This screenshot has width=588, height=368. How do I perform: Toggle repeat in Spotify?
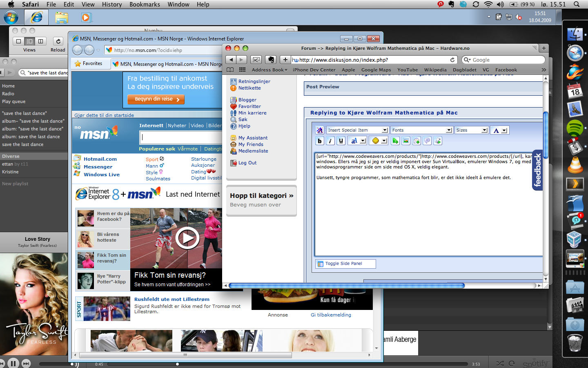pos(512,363)
